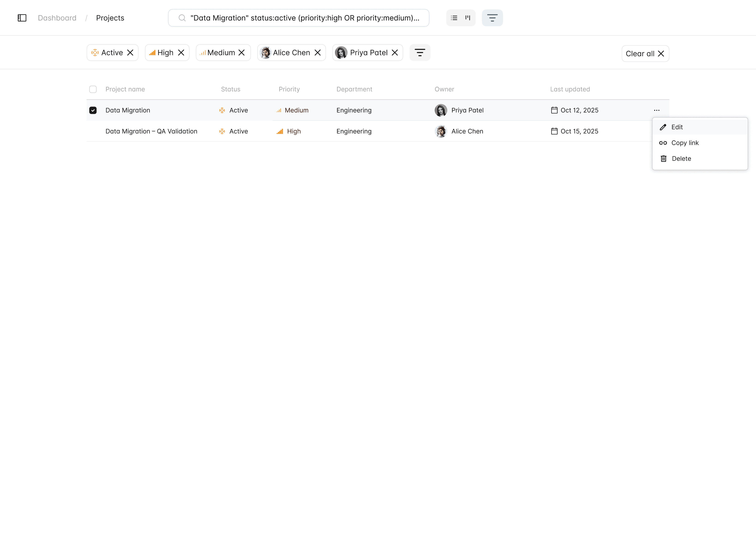
Task: Switch to board view icon
Action: (468, 18)
